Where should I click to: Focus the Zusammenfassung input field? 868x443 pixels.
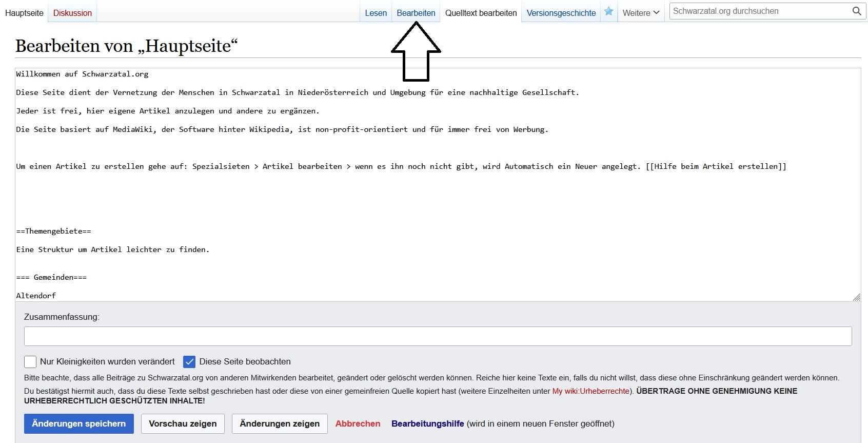[438, 336]
